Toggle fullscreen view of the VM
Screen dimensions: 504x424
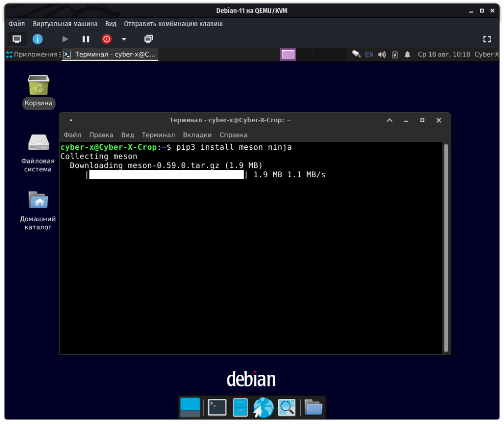[x=487, y=39]
